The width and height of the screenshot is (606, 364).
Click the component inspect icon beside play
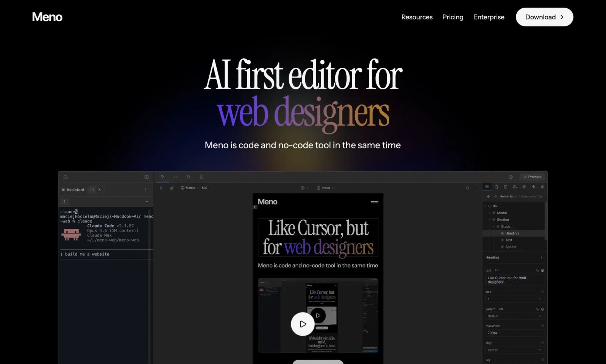click(x=172, y=188)
